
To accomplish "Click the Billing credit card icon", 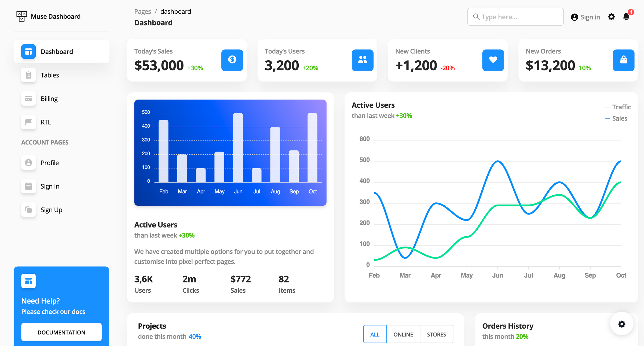I will click(28, 99).
